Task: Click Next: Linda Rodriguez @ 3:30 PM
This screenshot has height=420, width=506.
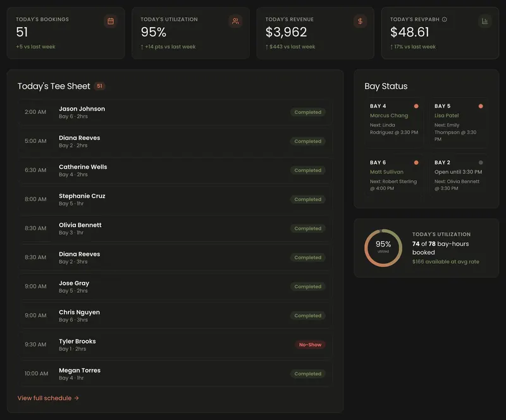Action: point(394,129)
